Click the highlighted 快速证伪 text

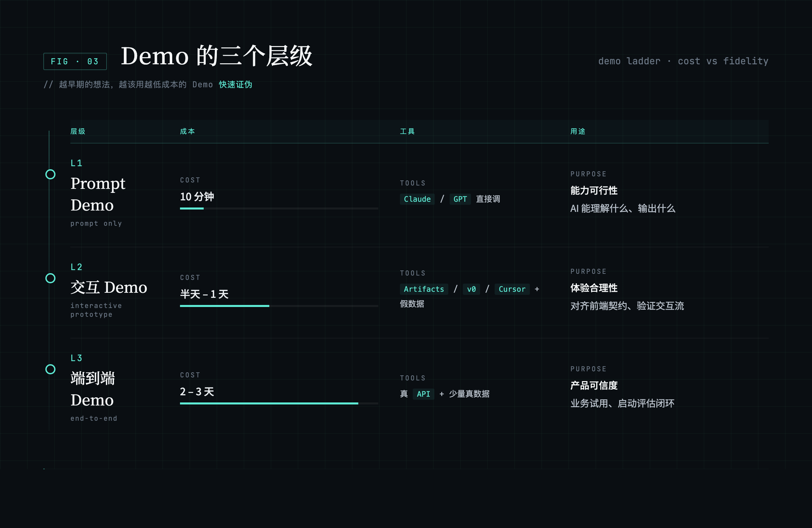pos(235,85)
